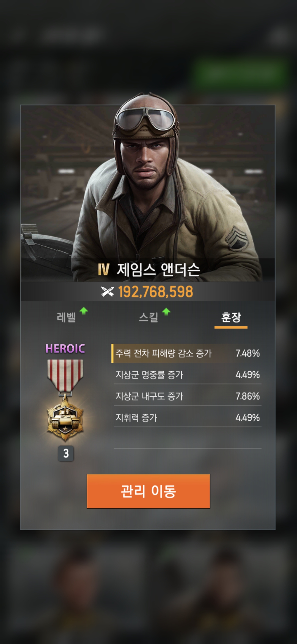297x644 pixels.
Task: Click the green upgrade arrow beside 레벨
Action: [x=84, y=311]
